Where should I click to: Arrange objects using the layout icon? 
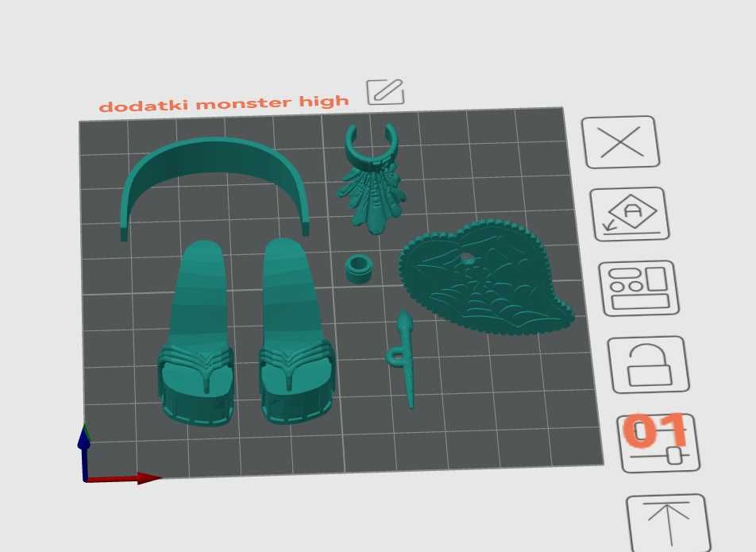638,288
